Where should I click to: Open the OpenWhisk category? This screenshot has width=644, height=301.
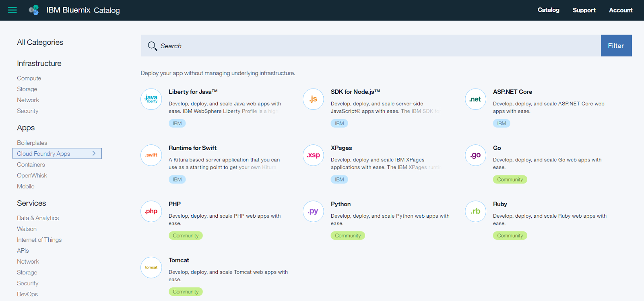32,175
